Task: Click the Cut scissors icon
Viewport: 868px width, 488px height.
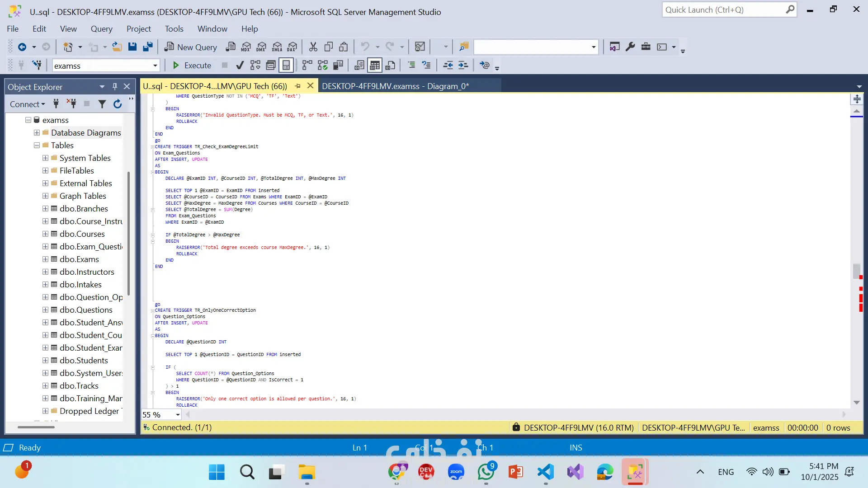Action: [x=313, y=47]
